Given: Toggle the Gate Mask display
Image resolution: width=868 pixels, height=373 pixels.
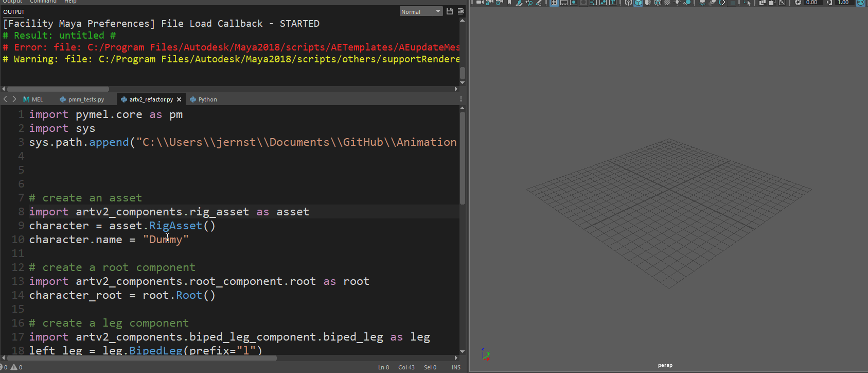Looking at the screenshot, I should [x=584, y=3].
